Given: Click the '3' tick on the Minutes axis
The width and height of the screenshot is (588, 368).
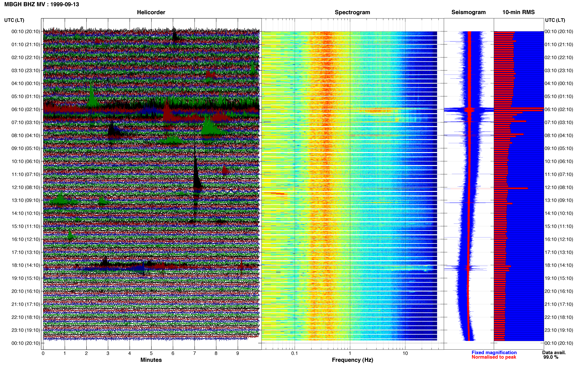Looking at the screenshot, I should coord(108,353).
